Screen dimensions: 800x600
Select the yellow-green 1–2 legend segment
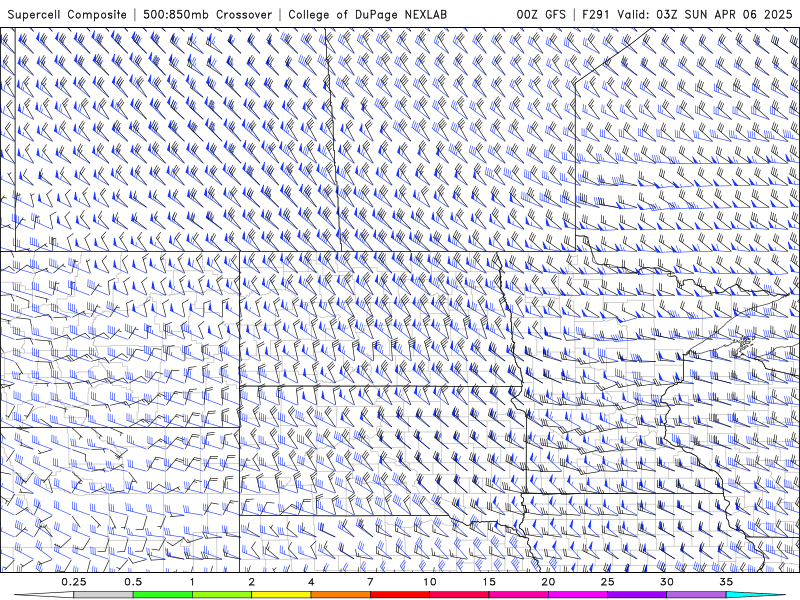pos(222,595)
